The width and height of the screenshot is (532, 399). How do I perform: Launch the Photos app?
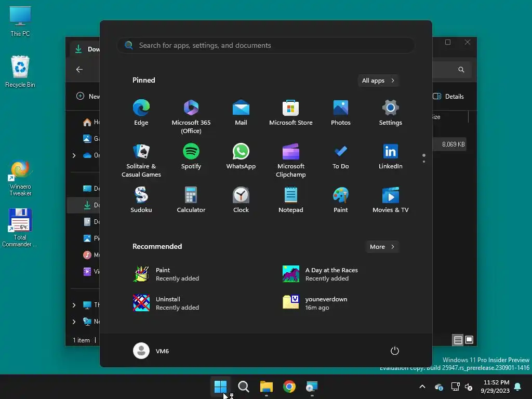(341, 113)
